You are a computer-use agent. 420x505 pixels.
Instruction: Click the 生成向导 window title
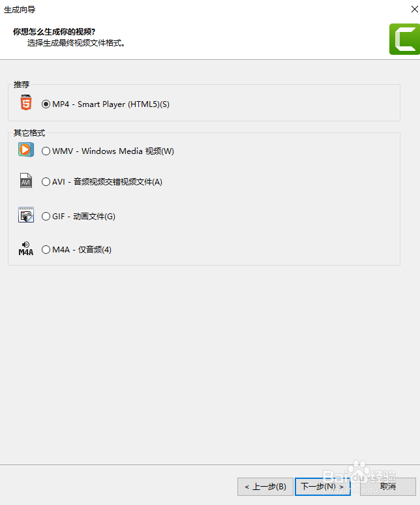(20, 10)
